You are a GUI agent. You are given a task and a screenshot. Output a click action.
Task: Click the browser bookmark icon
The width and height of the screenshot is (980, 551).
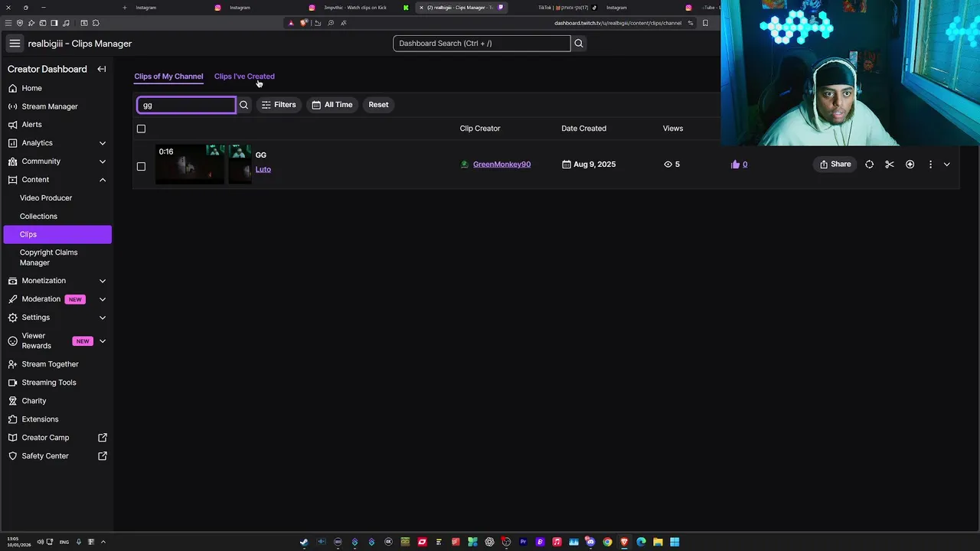(x=705, y=23)
